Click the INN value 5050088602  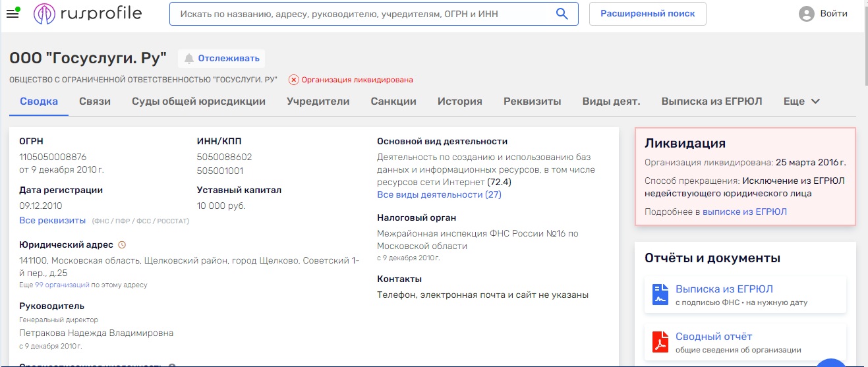point(224,157)
